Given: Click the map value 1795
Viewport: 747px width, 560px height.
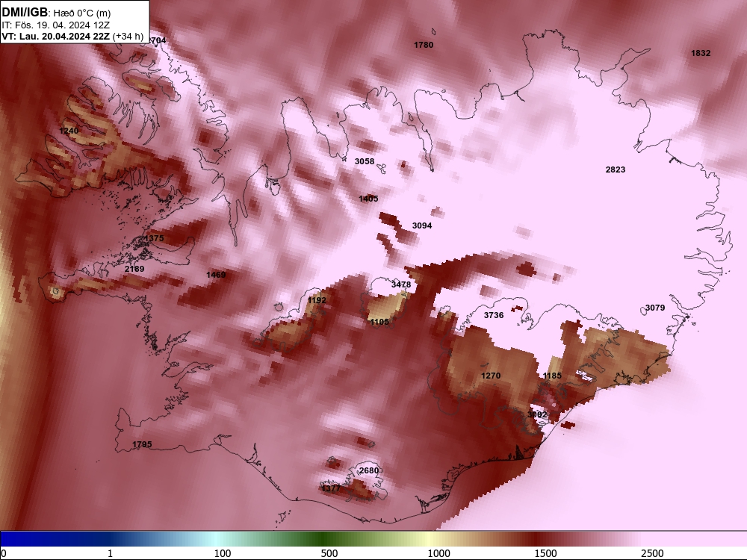Looking at the screenshot, I should coord(142,445).
